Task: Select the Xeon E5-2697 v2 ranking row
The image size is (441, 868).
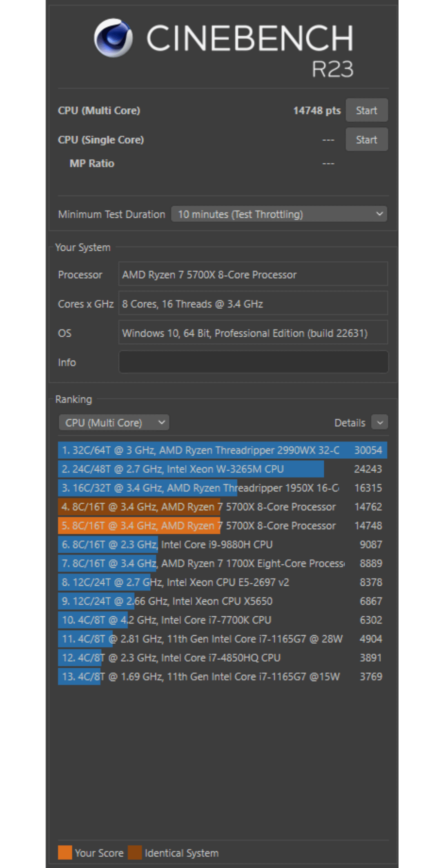Action: pyautogui.click(x=223, y=582)
